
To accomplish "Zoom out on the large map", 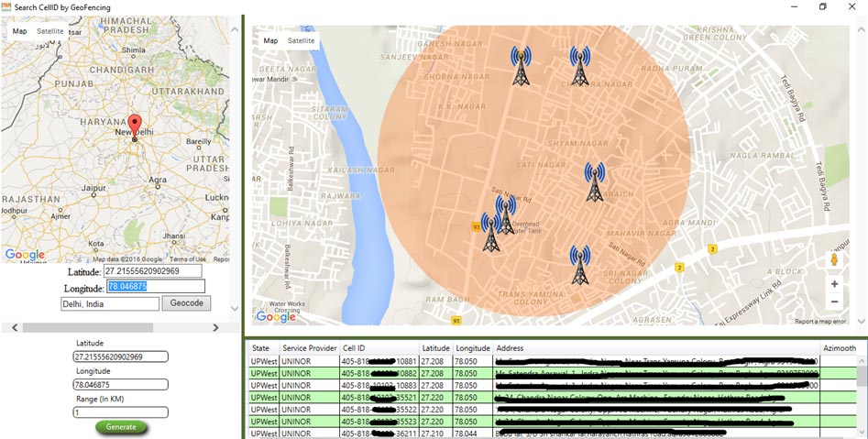I will pos(834,302).
